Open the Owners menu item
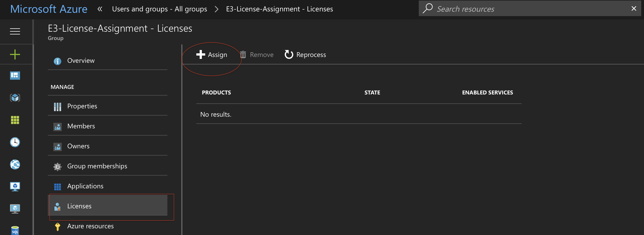 [x=108, y=146]
